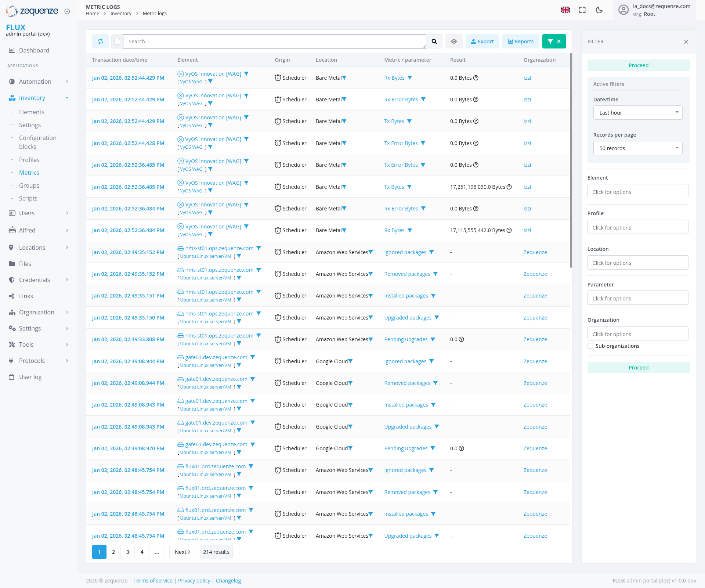Screen dimensions: 705x588
Task: Expand the Alfred menu
Action: click(39, 230)
